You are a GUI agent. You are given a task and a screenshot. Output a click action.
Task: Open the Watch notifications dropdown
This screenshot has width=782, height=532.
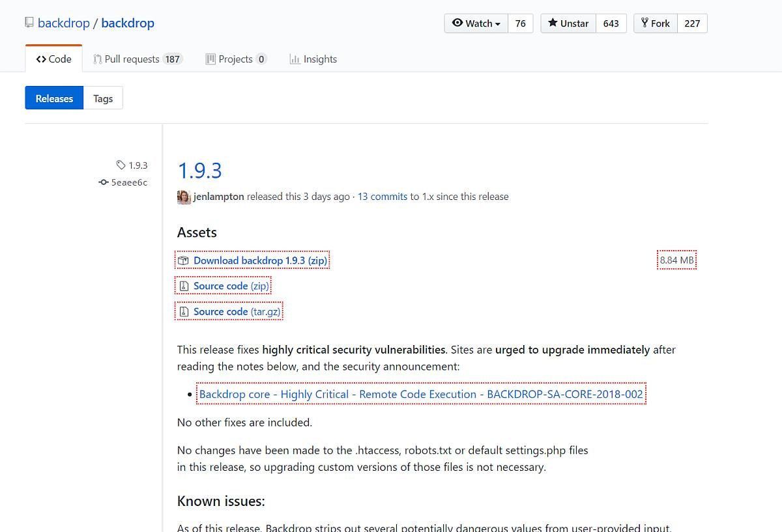tap(476, 23)
